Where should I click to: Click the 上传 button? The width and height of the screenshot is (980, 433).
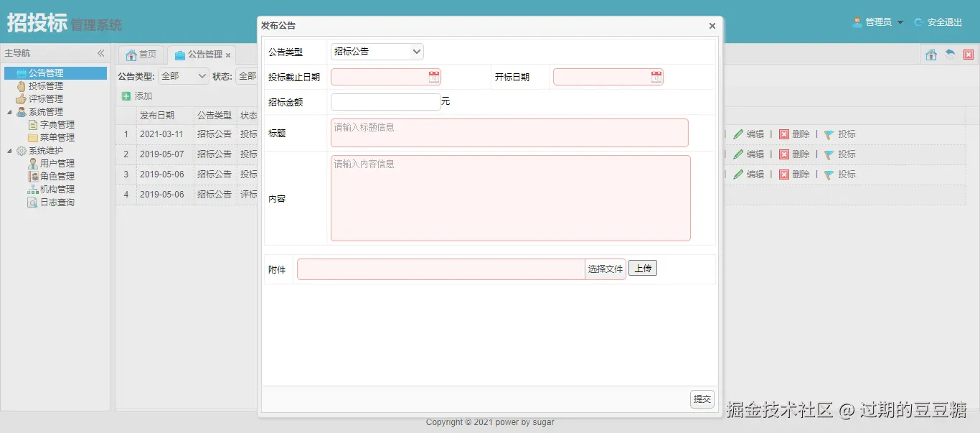coord(643,269)
